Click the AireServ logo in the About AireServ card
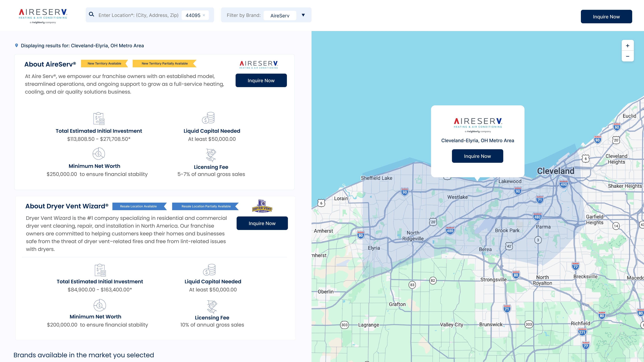Viewport: 644px width, 362px height. pos(259,64)
